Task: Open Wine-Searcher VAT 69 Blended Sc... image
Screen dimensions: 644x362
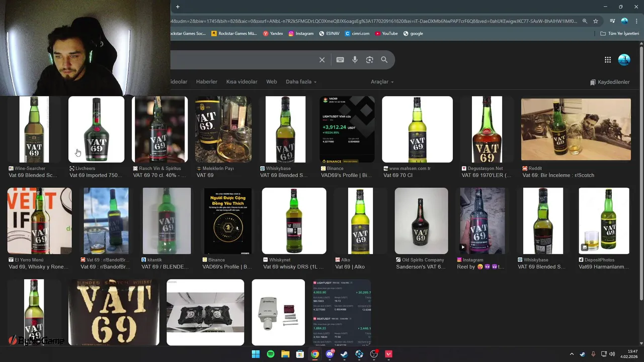Action: 34,129
